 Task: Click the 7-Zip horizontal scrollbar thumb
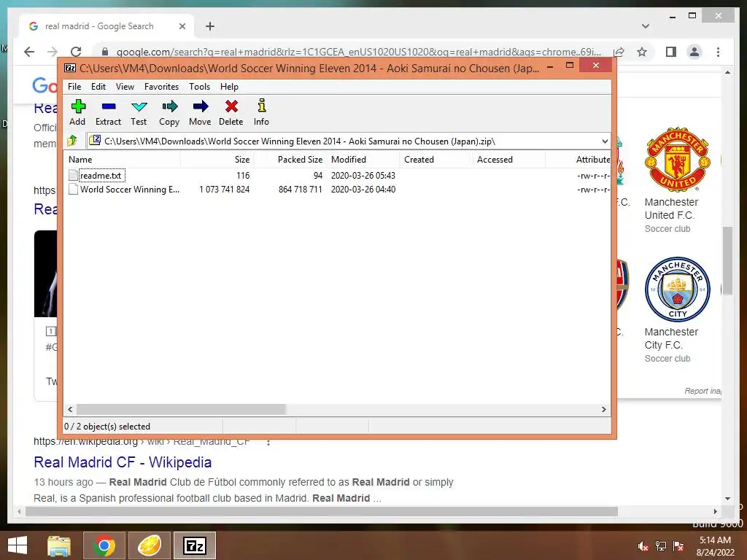[x=181, y=409]
